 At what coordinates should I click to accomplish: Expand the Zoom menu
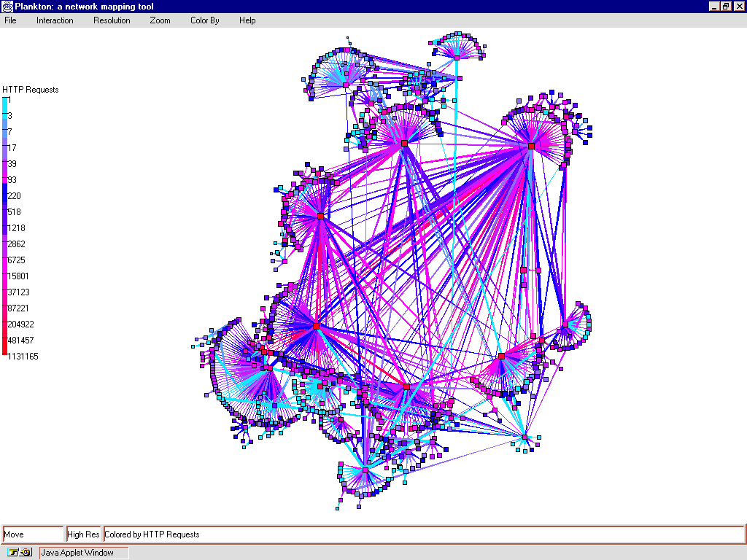point(160,20)
